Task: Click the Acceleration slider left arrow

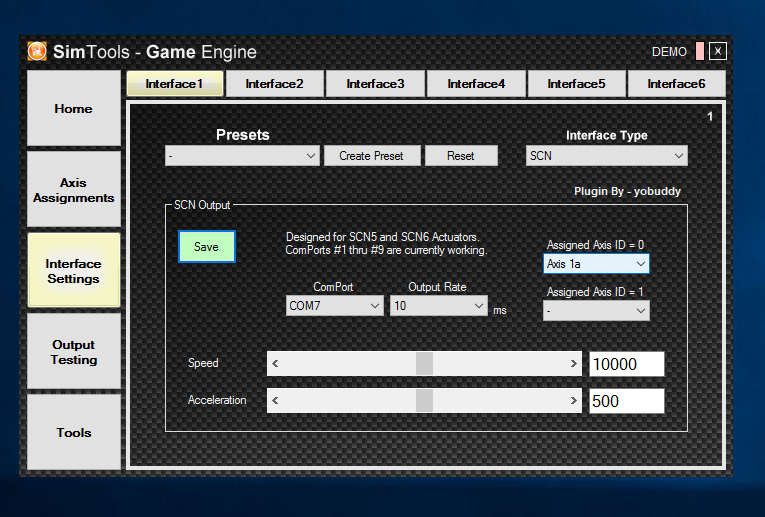Action: pos(275,400)
